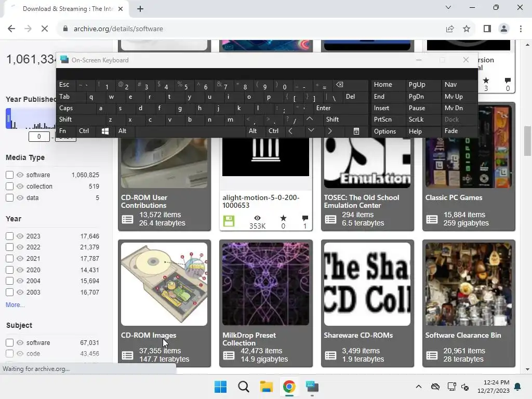Click the address bar URL archive.org/details/software
This screenshot has width=532, height=399.
(118, 29)
